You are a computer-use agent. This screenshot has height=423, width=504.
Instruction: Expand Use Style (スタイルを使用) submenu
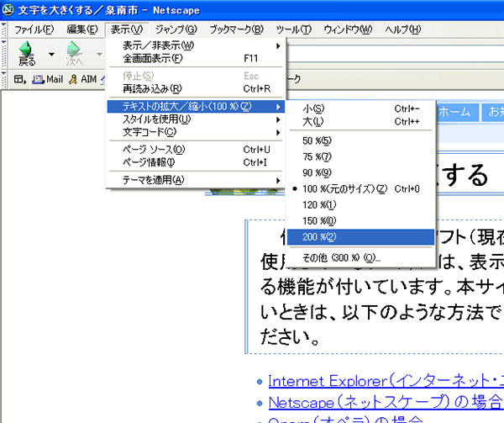(x=196, y=119)
